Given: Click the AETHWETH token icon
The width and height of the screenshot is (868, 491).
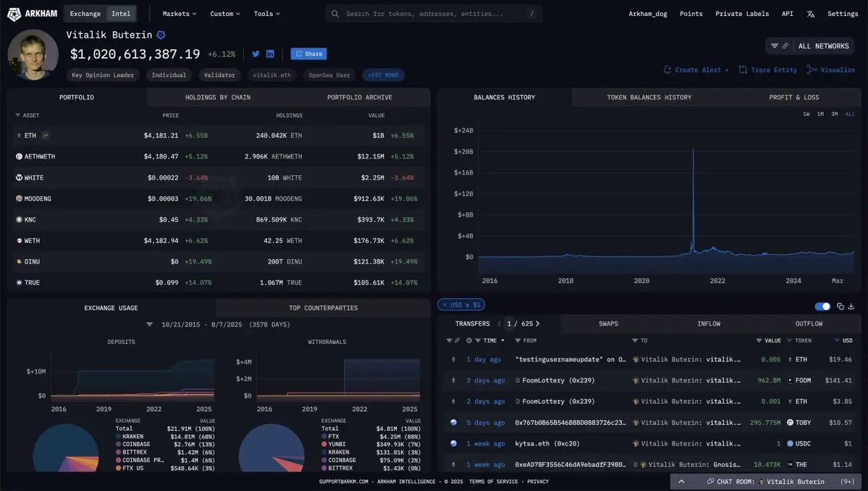Looking at the screenshot, I should coord(19,156).
